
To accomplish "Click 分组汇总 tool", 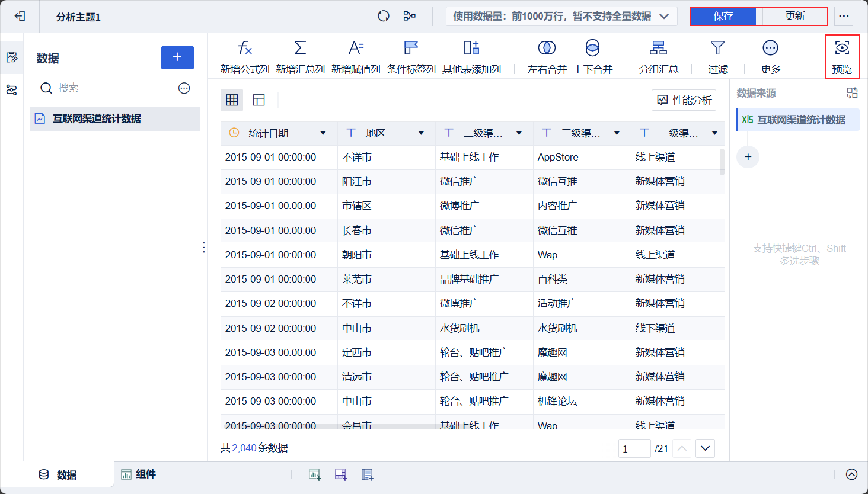I will click(x=659, y=57).
